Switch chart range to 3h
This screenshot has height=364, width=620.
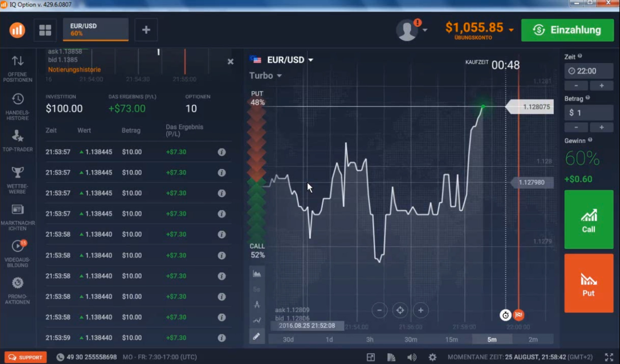click(370, 339)
